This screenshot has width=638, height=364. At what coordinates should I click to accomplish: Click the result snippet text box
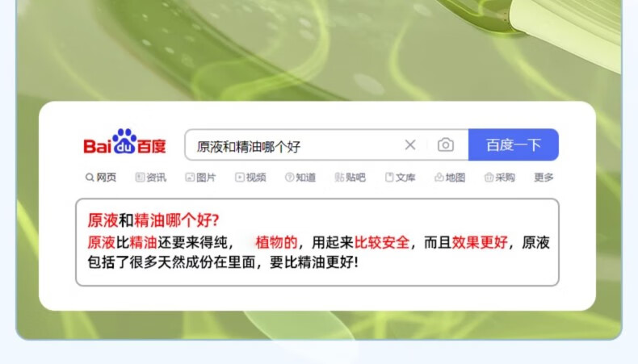pos(317,242)
